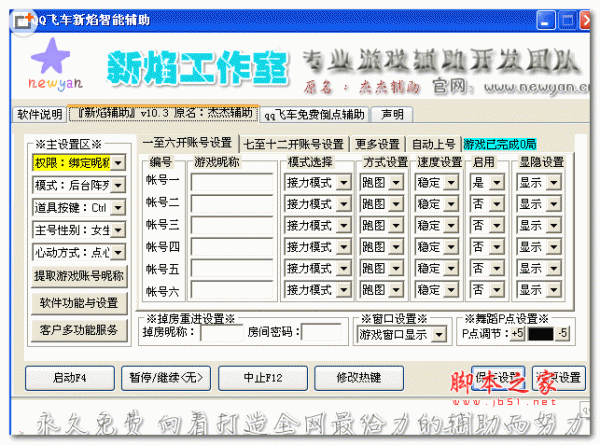600x445 pixels.
Task: Open the 软件说明 tab
Action: 39,114
